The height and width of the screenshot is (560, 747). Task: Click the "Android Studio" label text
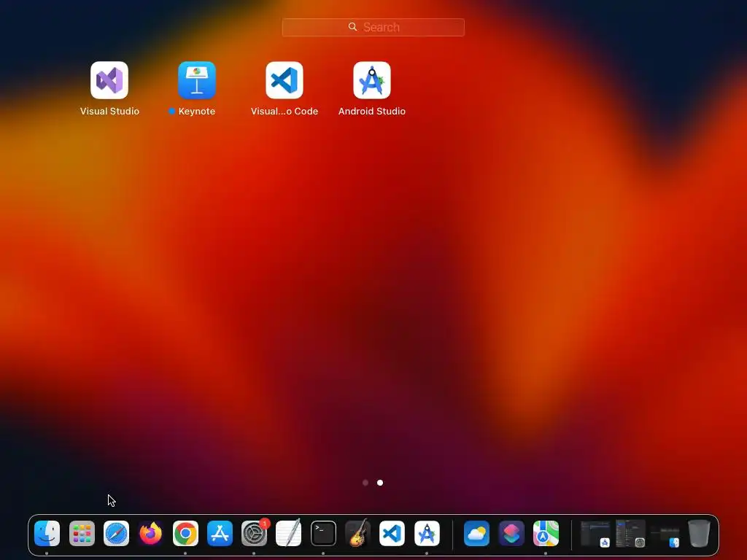pos(372,111)
